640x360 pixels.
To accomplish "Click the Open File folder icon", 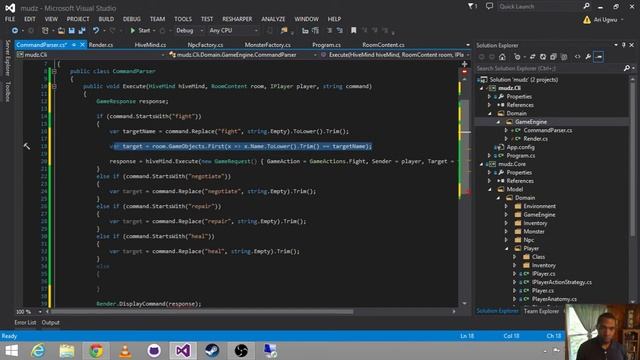I will tap(61, 31).
